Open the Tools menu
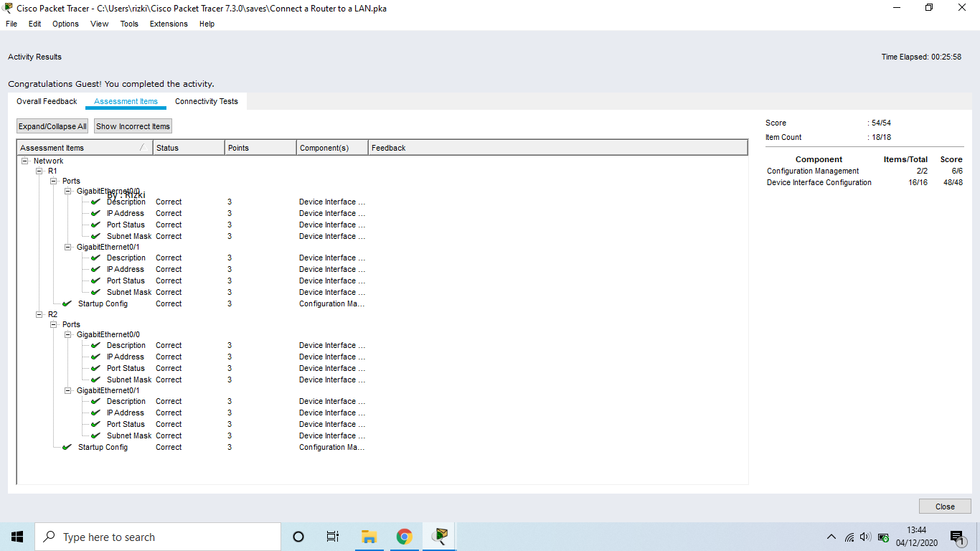The width and height of the screenshot is (980, 551). [129, 24]
